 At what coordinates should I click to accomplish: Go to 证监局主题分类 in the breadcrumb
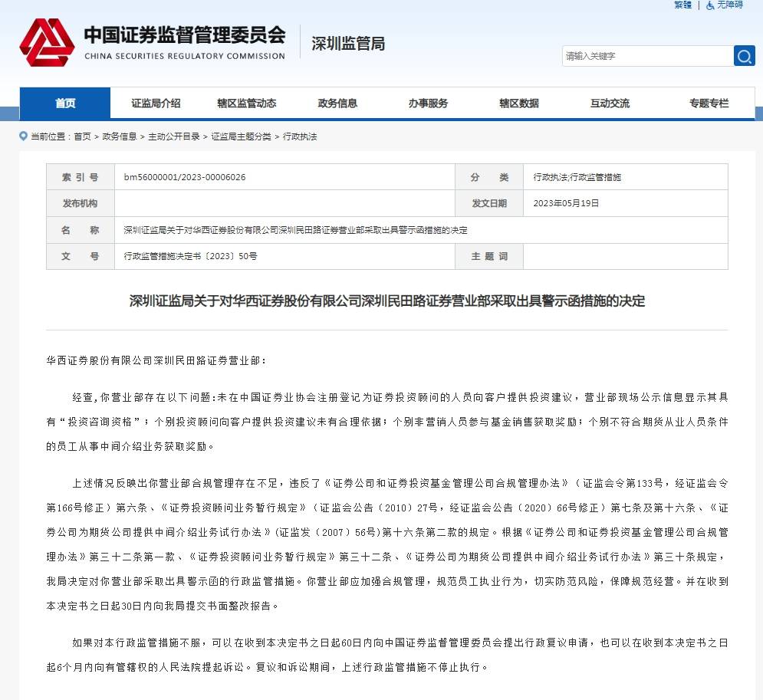[x=241, y=136]
